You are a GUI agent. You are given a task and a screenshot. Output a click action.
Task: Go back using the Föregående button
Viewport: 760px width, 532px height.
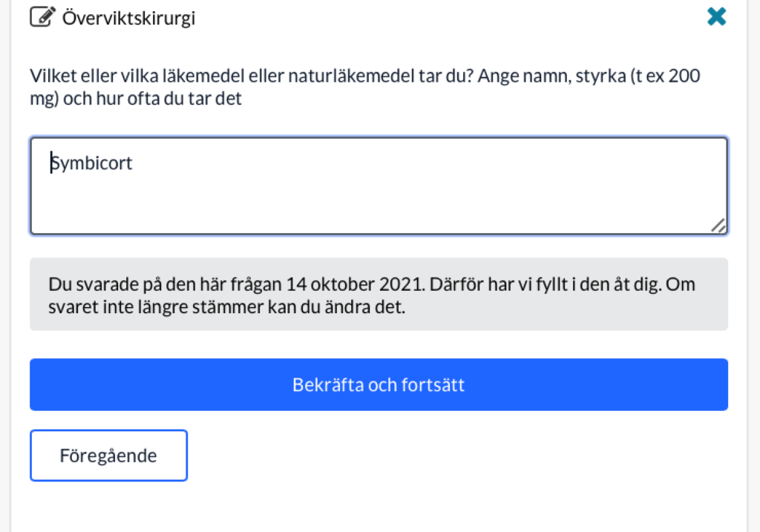[108, 456]
